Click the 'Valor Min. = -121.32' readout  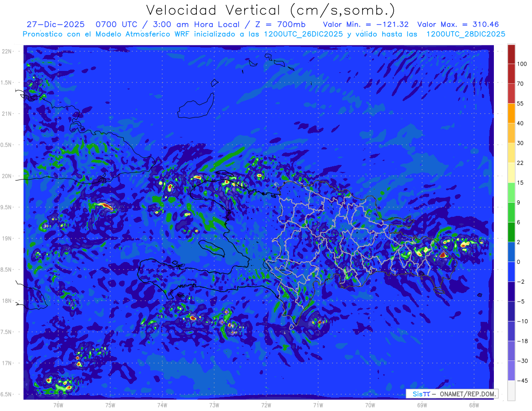point(366,24)
